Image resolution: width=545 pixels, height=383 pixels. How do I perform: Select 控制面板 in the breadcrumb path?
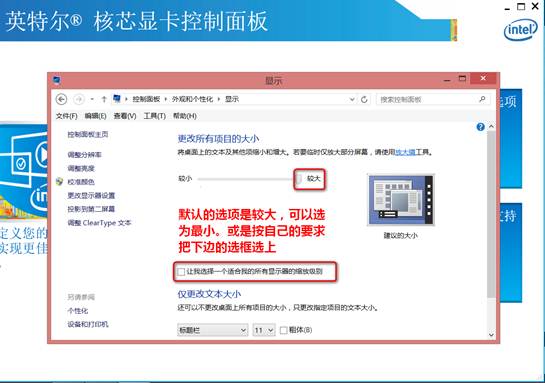click(x=146, y=99)
